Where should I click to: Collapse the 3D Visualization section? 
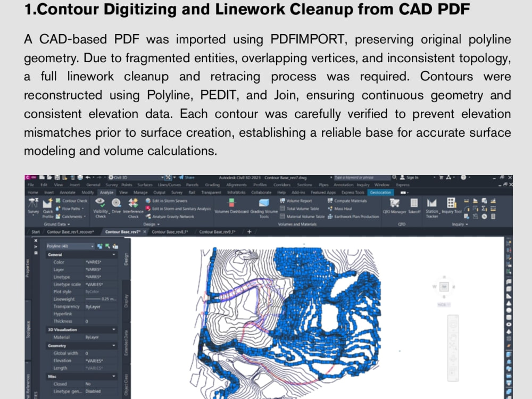114,329
